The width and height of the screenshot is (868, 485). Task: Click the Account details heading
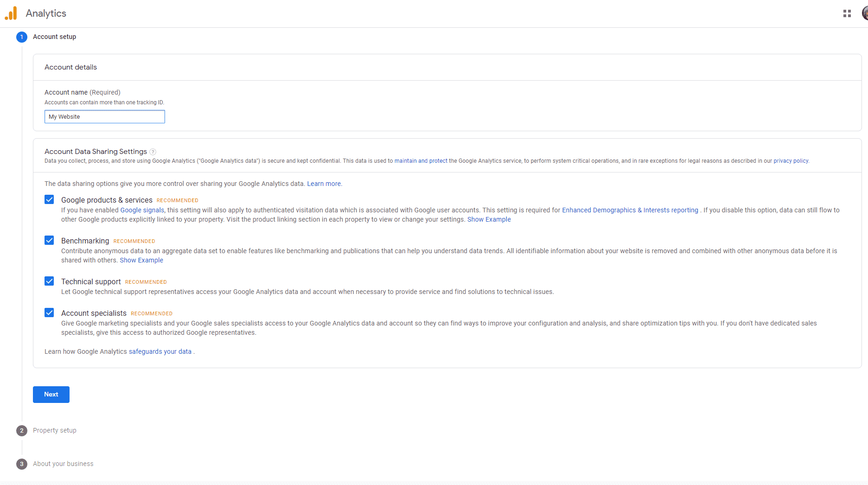[x=70, y=67]
